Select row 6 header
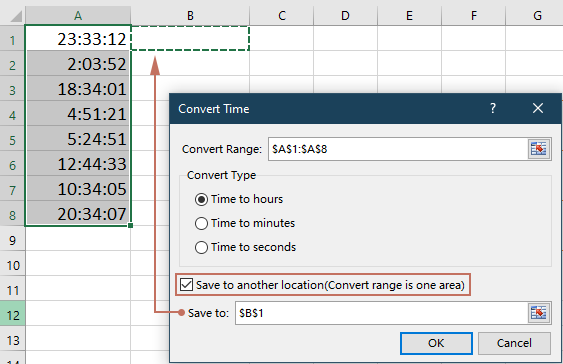 click(x=13, y=163)
